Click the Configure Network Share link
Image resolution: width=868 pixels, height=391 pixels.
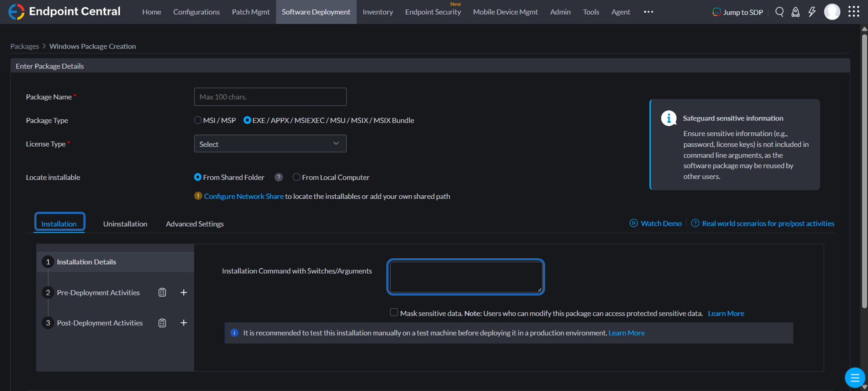coord(243,196)
